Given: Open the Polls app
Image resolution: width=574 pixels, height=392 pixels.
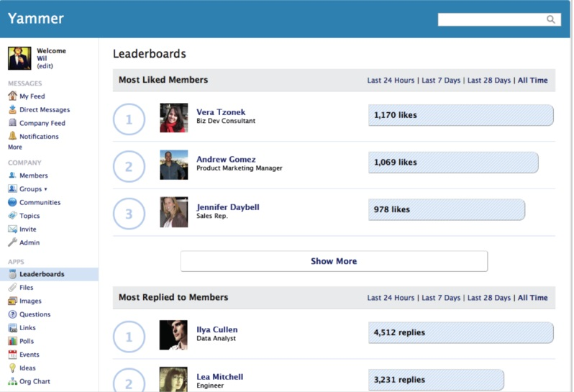Looking at the screenshot, I should (x=27, y=341).
